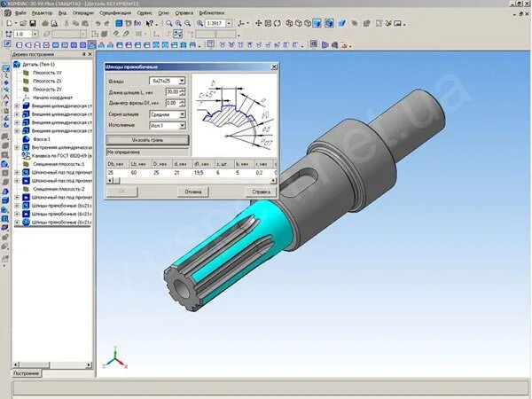Viewport: 532px width, 399px height.
Task: Open Print Preview from the toolbar
Action: (54, 23)
